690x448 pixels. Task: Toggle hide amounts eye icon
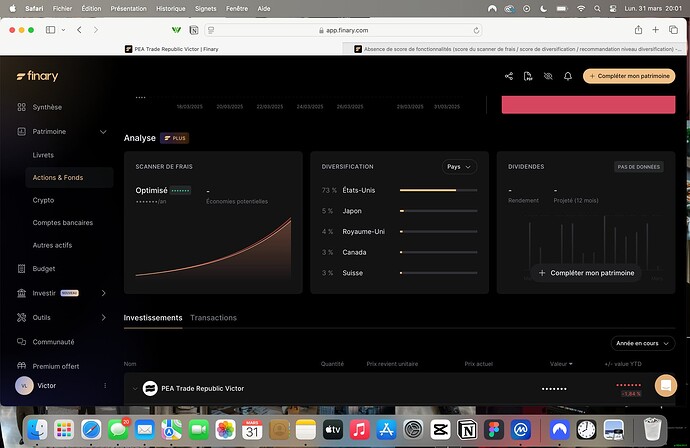click(x=548, y=76)
